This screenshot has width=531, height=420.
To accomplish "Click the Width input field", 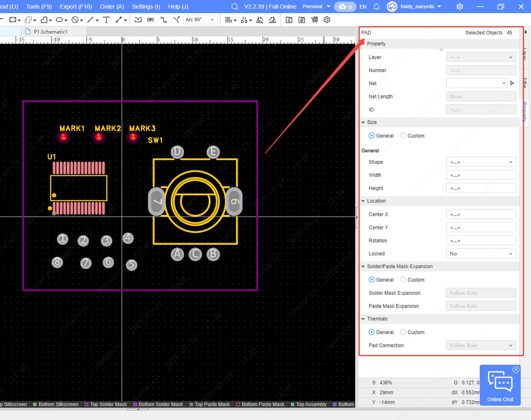I will [481, 175].
